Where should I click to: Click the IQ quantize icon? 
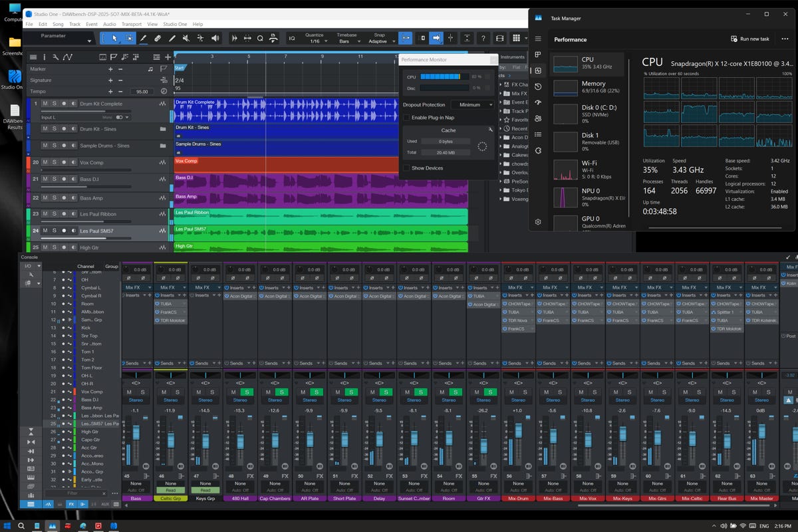click(x=291, y=39)
